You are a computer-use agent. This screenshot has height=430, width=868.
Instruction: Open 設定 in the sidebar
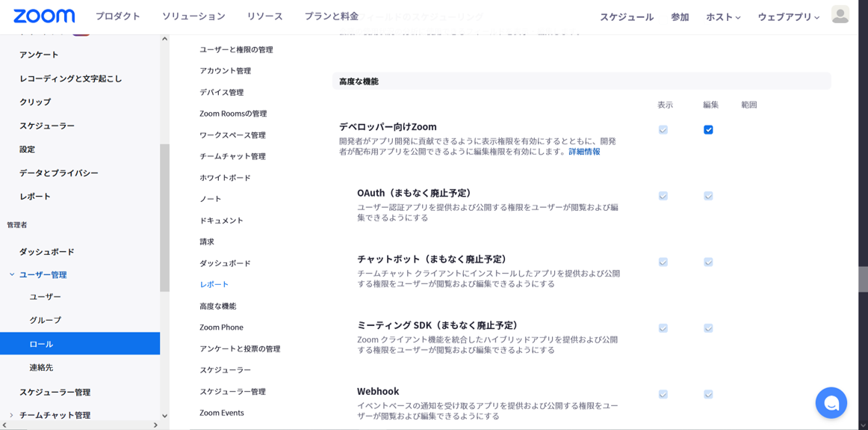(27, 149)
